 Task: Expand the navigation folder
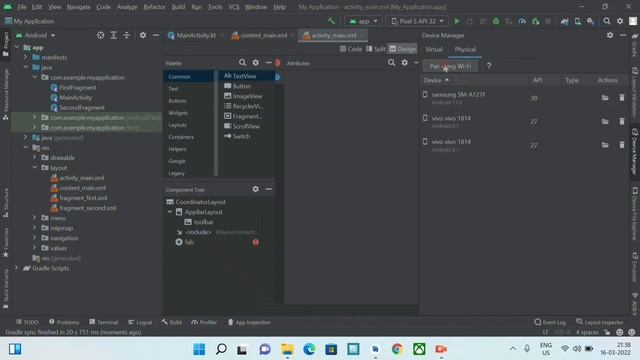(35, 238)
